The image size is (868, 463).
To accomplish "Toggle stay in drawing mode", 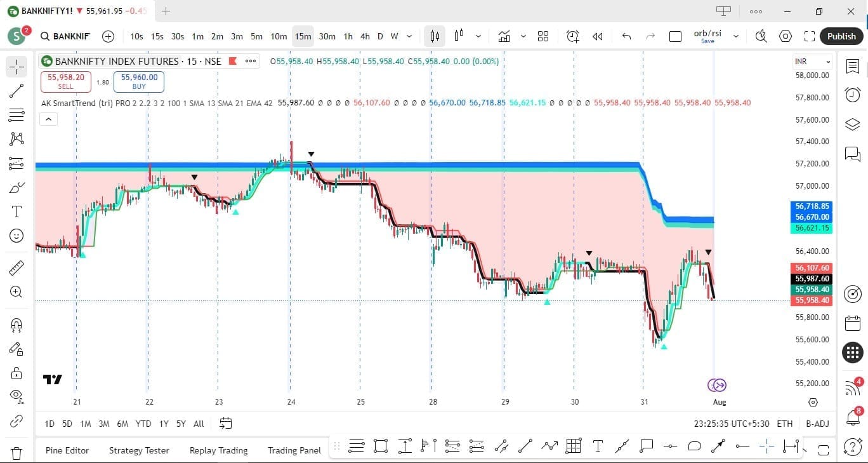I will pos(16,349).
